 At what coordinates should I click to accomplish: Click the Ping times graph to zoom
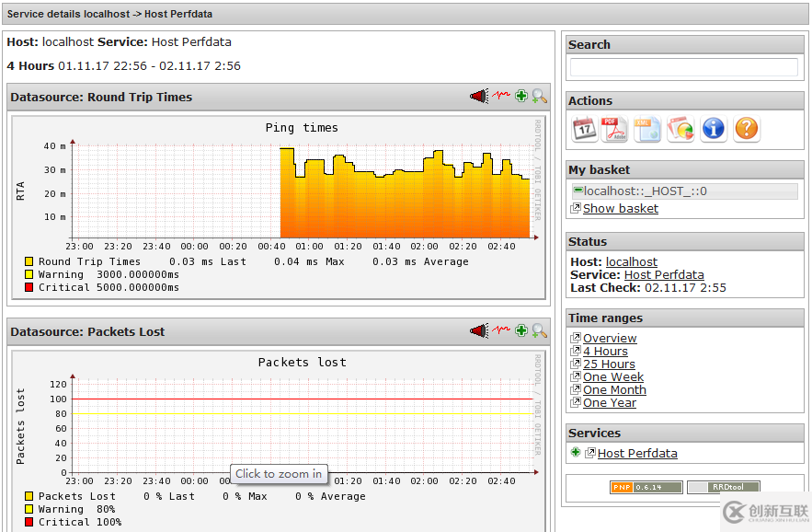point(279,207)
